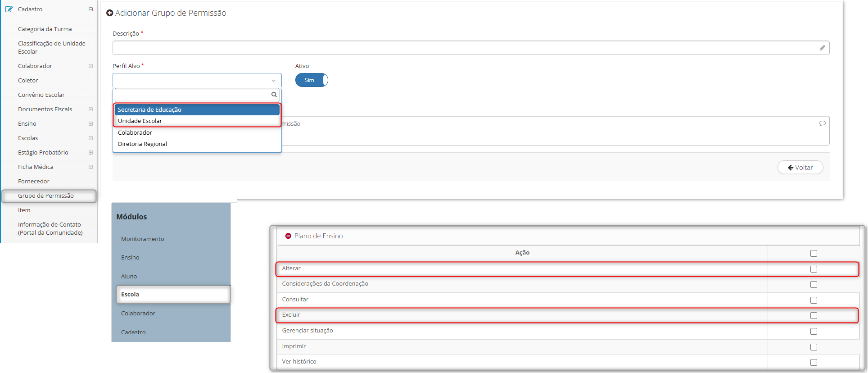868x373 pixels.
Task: Expand the Documentos Fiscais sidebar item
Action: [90, 109]
